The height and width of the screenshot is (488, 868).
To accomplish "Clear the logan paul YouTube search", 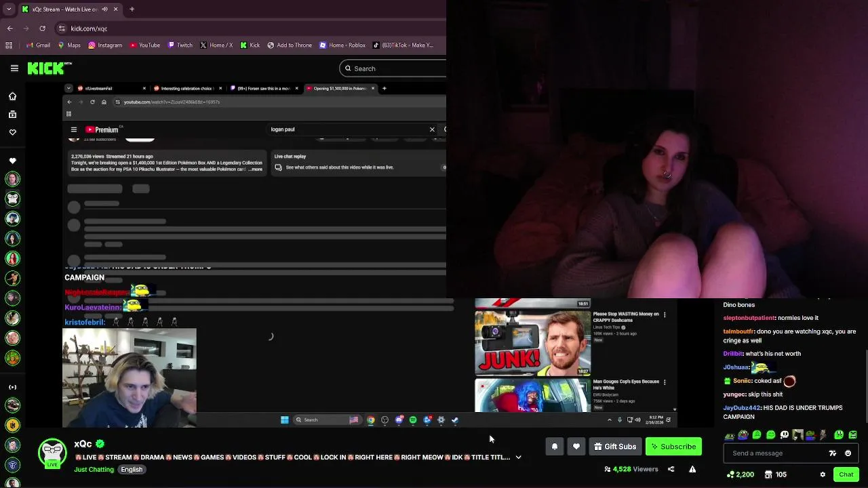I will (432, 129).
